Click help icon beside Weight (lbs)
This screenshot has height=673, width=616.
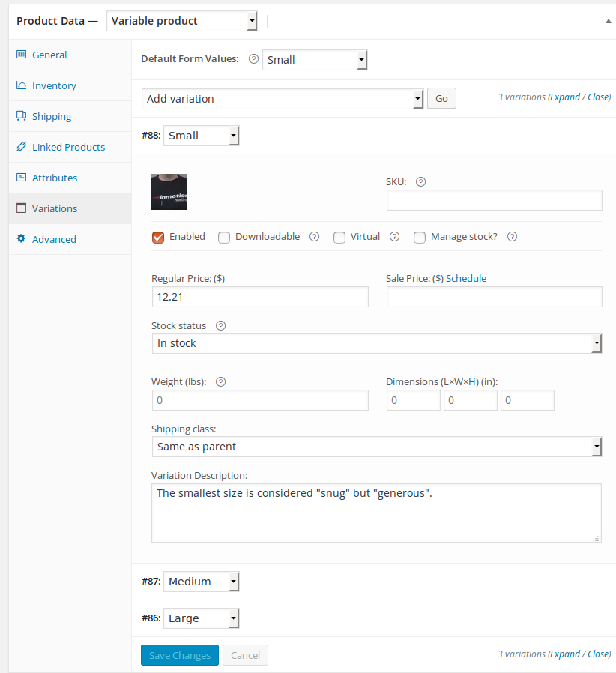point(221,381)
